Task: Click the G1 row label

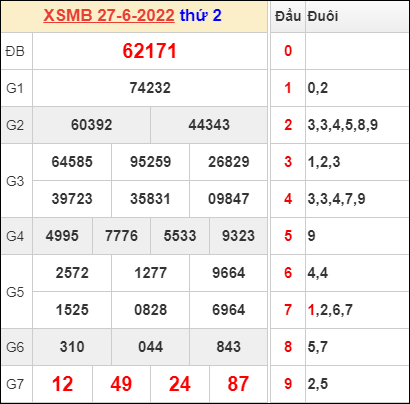Action: point(15,88)
